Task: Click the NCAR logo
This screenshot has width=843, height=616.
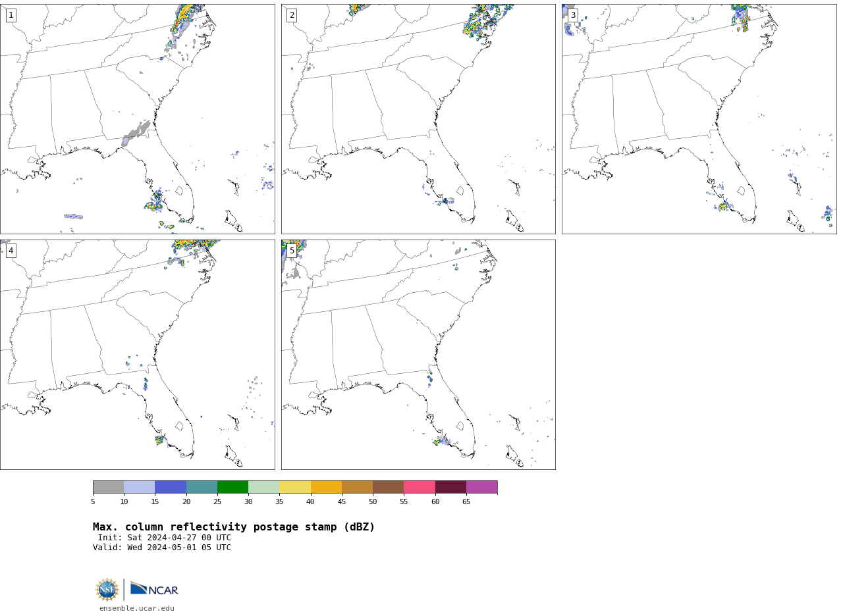Action: [x=154, y=589]
